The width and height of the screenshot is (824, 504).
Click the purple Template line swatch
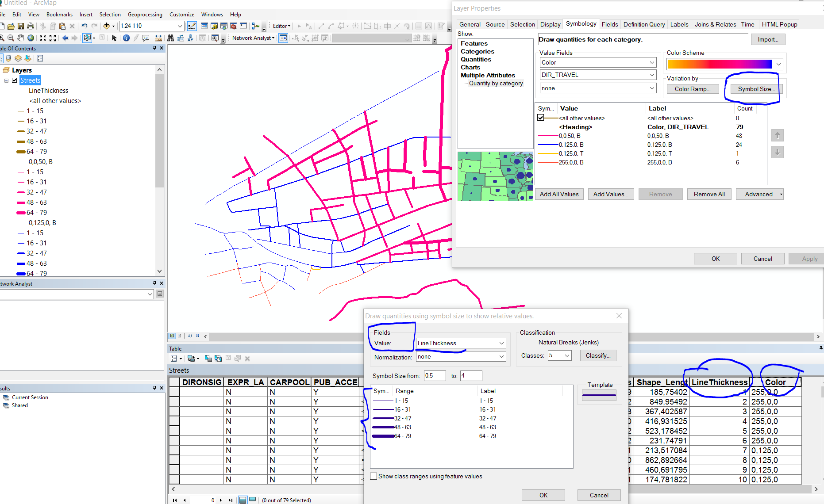coord(599,396)
